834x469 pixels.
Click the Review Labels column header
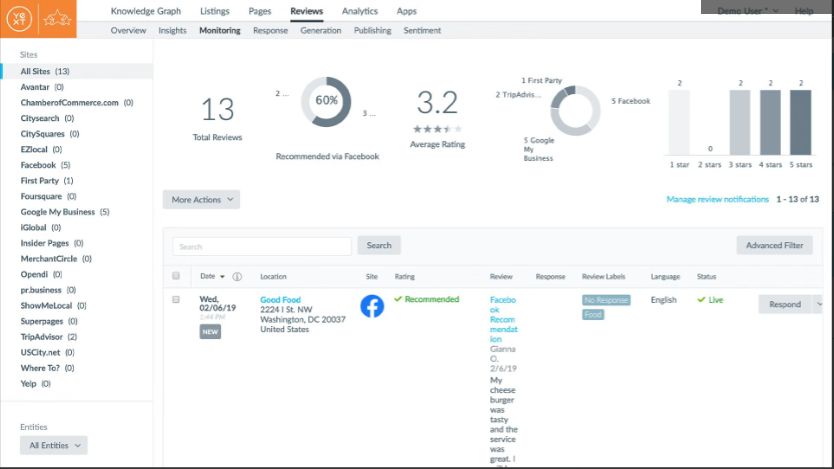tap(604, 277)
